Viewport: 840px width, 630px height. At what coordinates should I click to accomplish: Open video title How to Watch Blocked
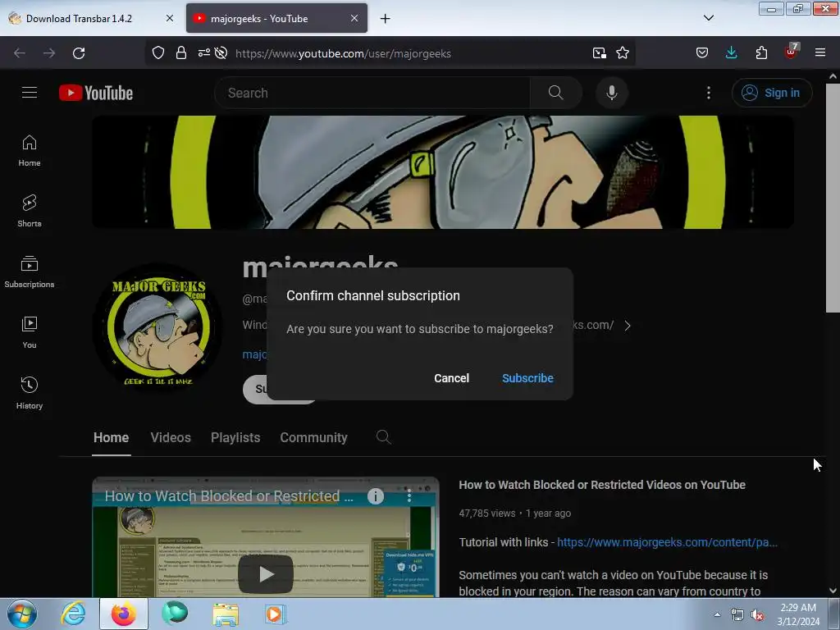pos(602,485)
